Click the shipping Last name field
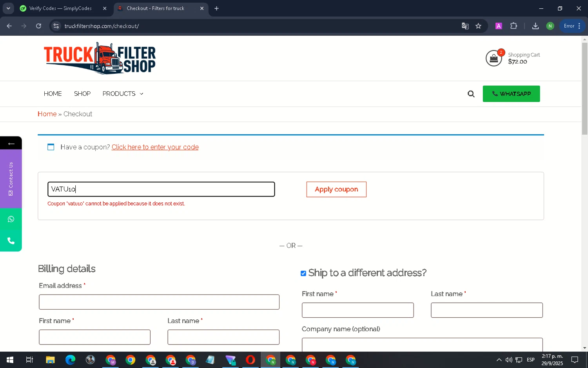The image size is (588, 368). (x=486, y=310)
